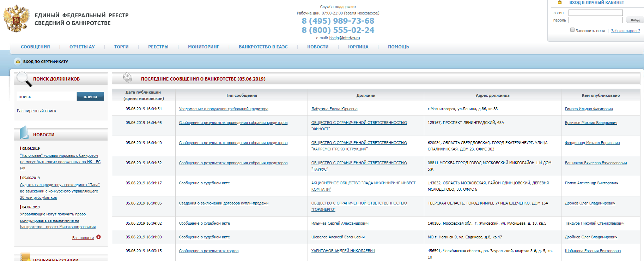Click the newspaper icon by latest messages
Screen dimensions: 644x261
(x=127, y=78)
